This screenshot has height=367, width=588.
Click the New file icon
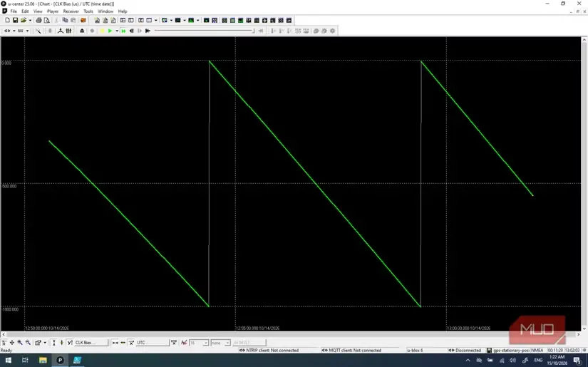pyautogui.click(x=7, y=20)
